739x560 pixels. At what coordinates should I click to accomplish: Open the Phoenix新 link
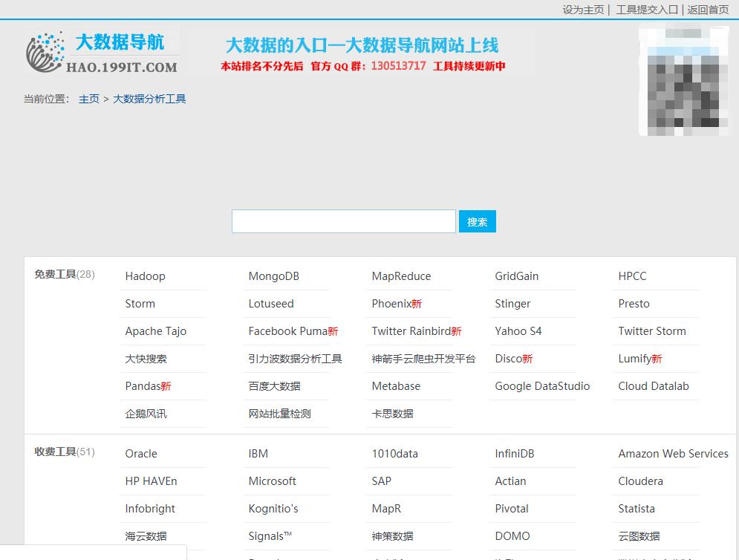coord(395,303)
